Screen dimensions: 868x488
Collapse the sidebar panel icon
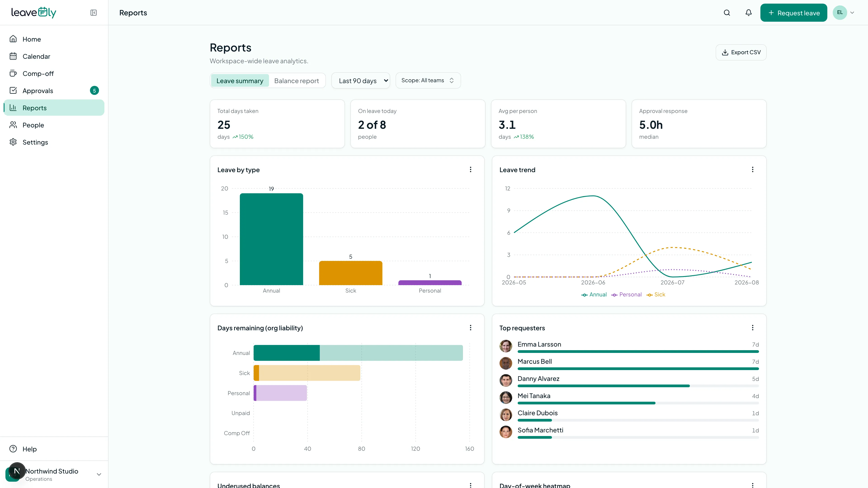[x=94, y=13]
